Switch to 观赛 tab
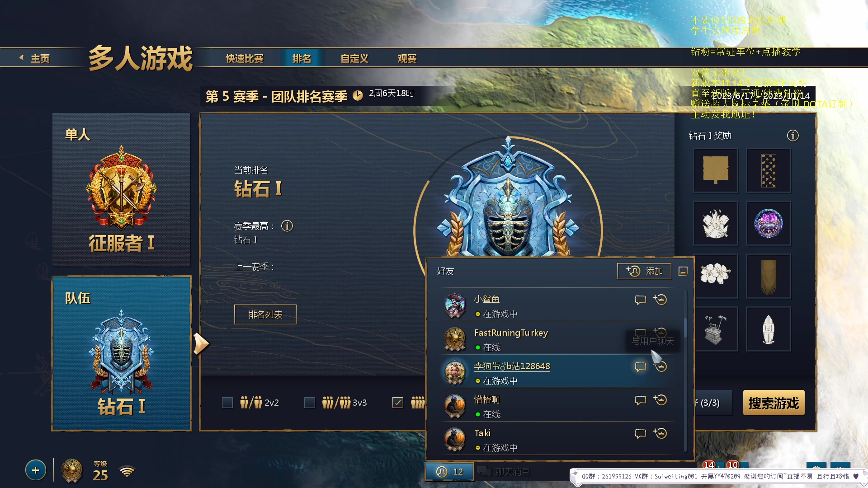 407,59
